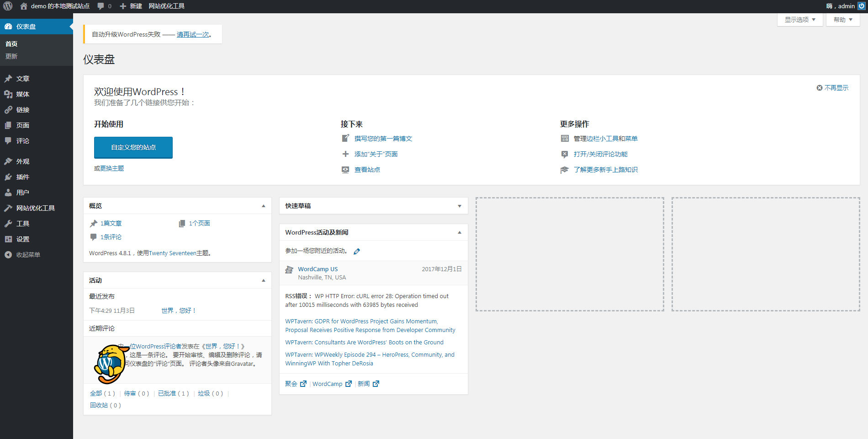Open the 帮助 help dropdown
Image resolution: width=868 pixels, height=439 pixels.
843,20
